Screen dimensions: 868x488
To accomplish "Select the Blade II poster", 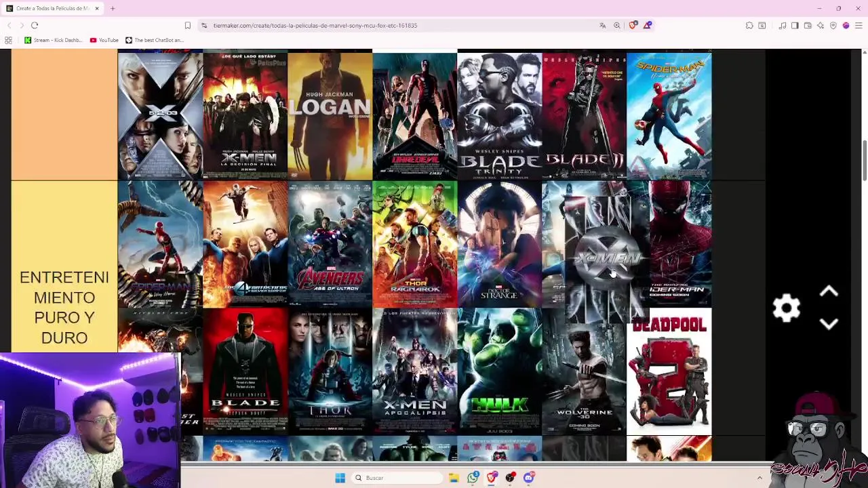I will pyautogui.click(x=584, y=116).
